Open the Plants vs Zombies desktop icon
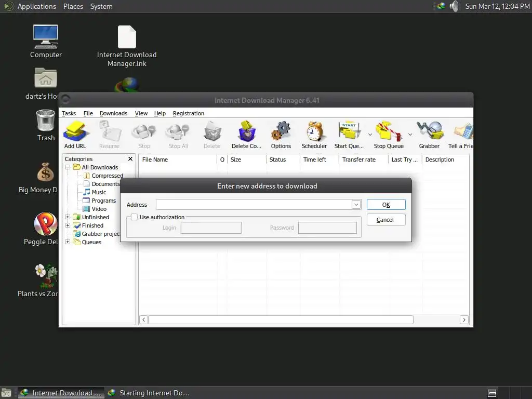Image resolution: width=532 pixels, height=399 pixels. tap(46, 275)
